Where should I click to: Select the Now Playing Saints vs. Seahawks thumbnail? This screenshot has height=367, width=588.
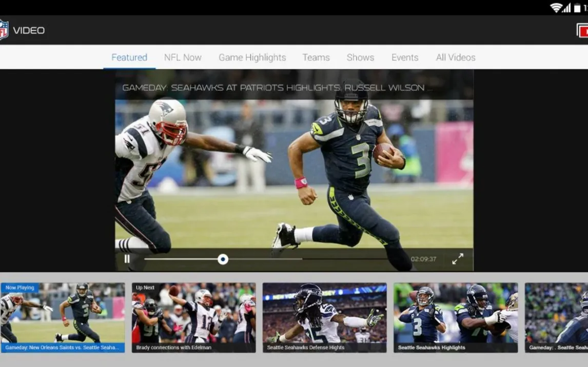point(62,318)
